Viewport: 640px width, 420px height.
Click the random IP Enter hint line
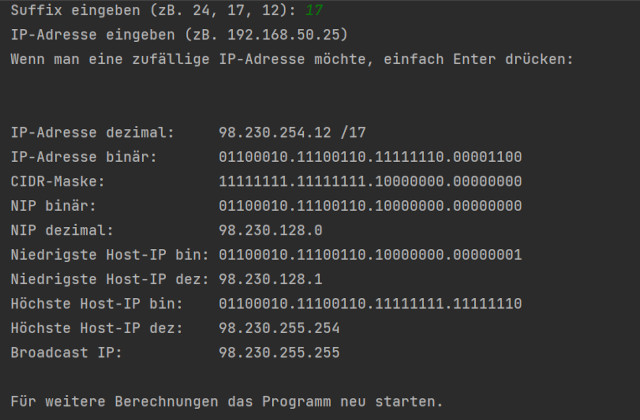pyautogui.click(x=292, y=59)
